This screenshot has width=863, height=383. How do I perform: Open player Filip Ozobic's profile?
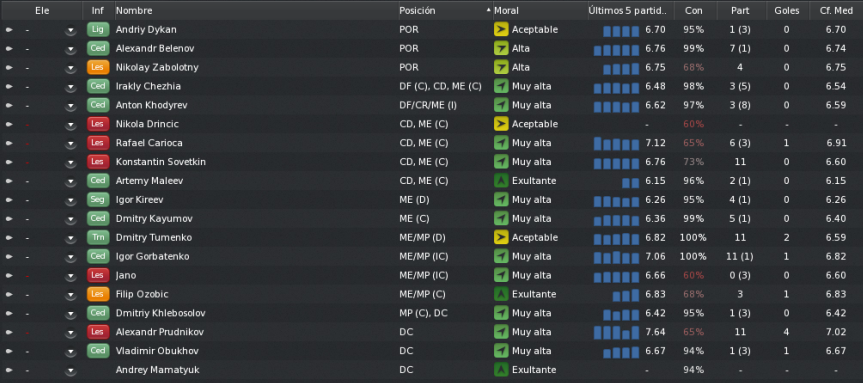click(x=142, y=294)
